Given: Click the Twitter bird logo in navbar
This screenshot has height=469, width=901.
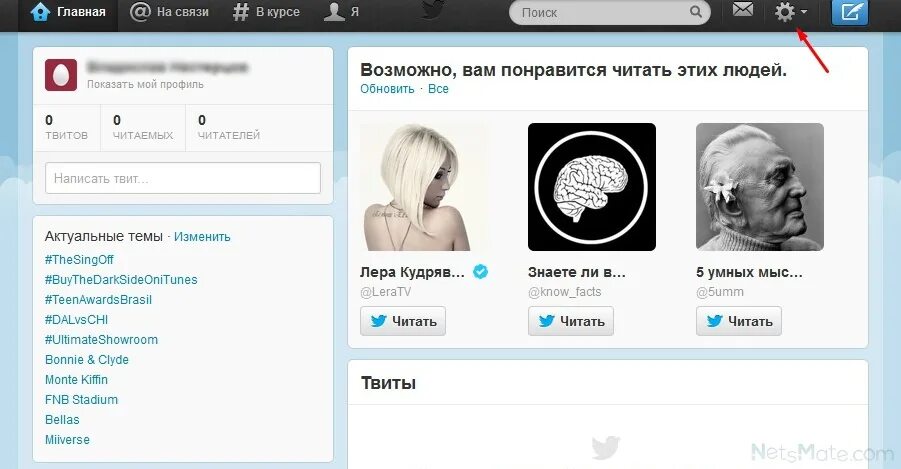Looking at the screenshot, I should click(x=433, y=10).
